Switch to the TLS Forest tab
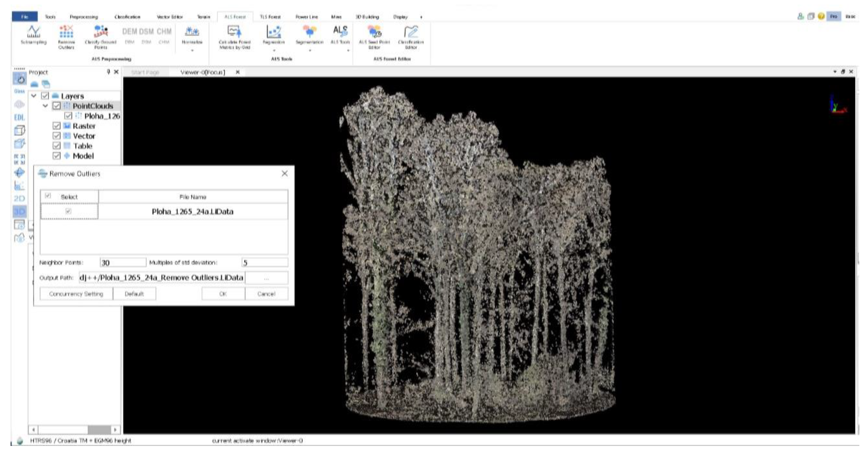The width and height of the screenshot is (868, 454). pos(270,17)
